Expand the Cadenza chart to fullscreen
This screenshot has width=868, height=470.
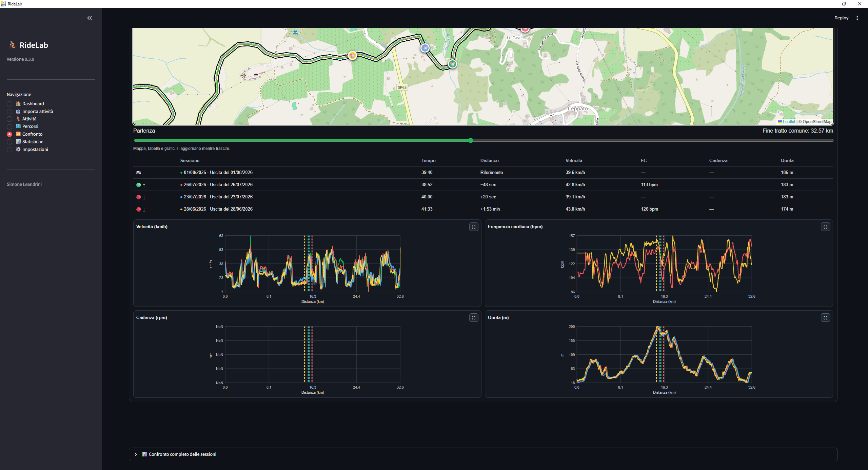[474, 318]
